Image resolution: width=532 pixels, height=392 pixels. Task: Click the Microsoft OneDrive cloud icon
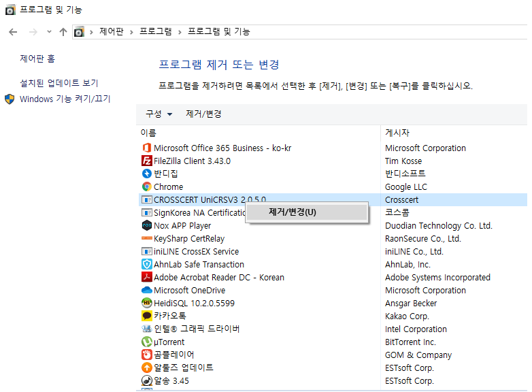(146, 290)
